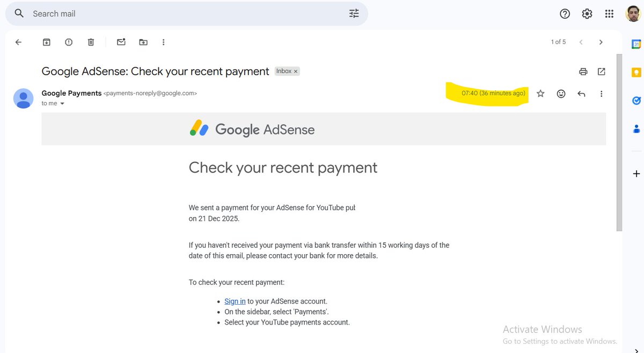Open the Google Keep side panel icon
Viewport: 644px width, 353px height.
point(636,73)
